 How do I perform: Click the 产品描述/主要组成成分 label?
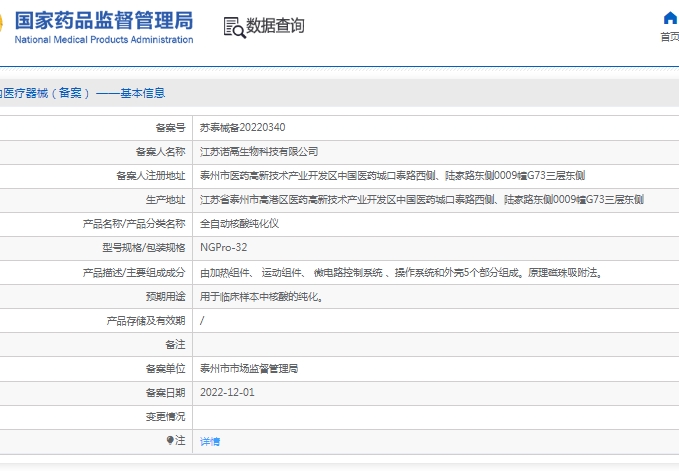pos(134,273)
